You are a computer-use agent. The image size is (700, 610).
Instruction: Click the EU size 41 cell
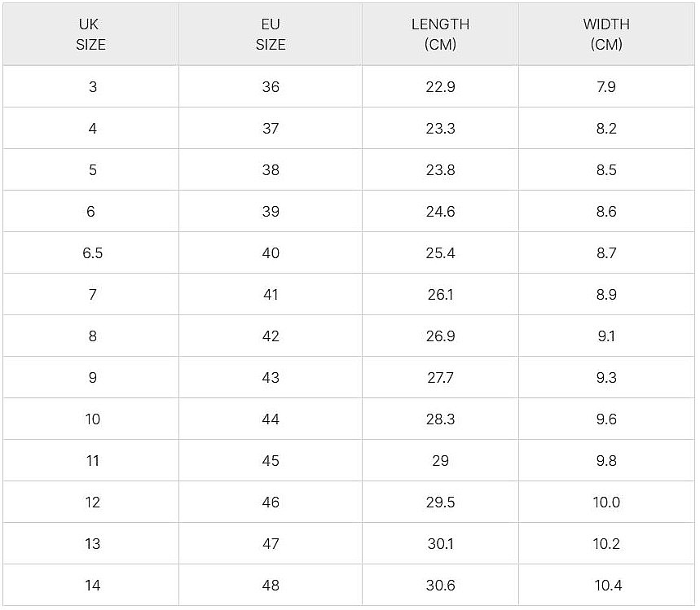pos(271,295)
